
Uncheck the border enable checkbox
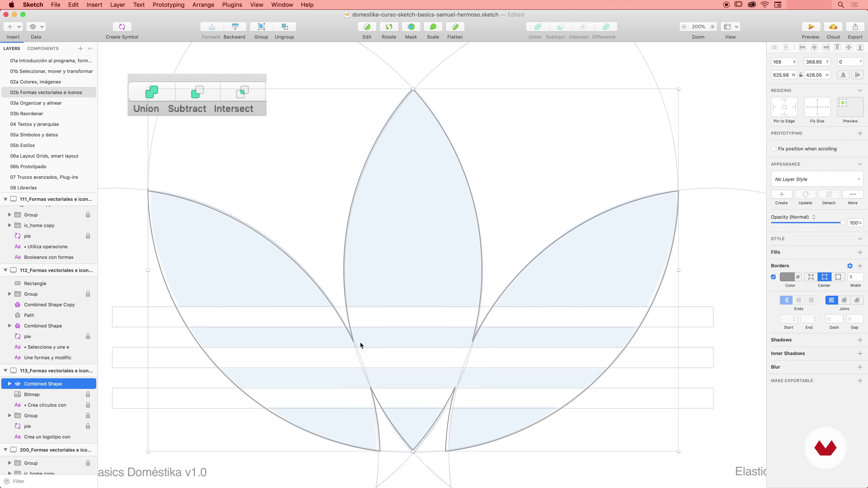tap(773, 277)
